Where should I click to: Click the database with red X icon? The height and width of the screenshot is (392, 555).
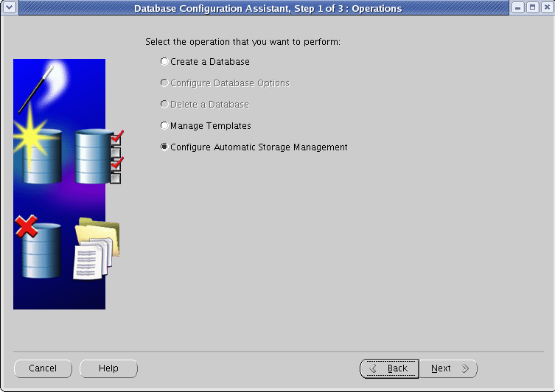pyautogui.click(x=38, y=248)
